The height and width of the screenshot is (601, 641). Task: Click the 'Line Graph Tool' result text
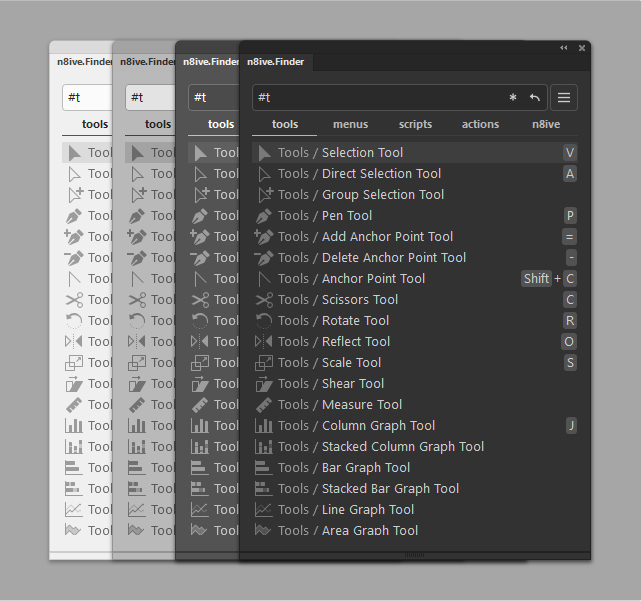coord(368,510)
